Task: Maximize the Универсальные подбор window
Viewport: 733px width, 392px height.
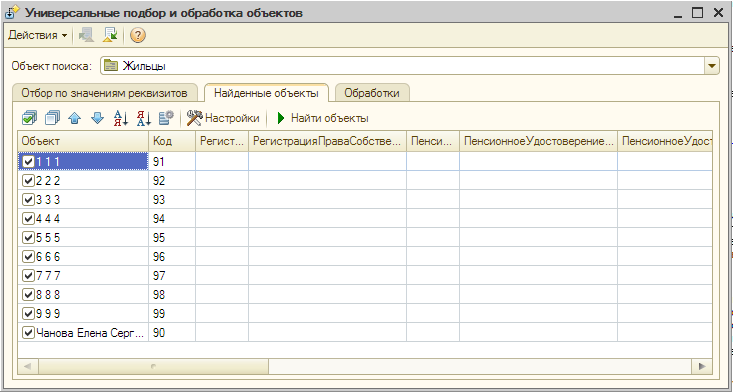Action: tap(697, 13)
